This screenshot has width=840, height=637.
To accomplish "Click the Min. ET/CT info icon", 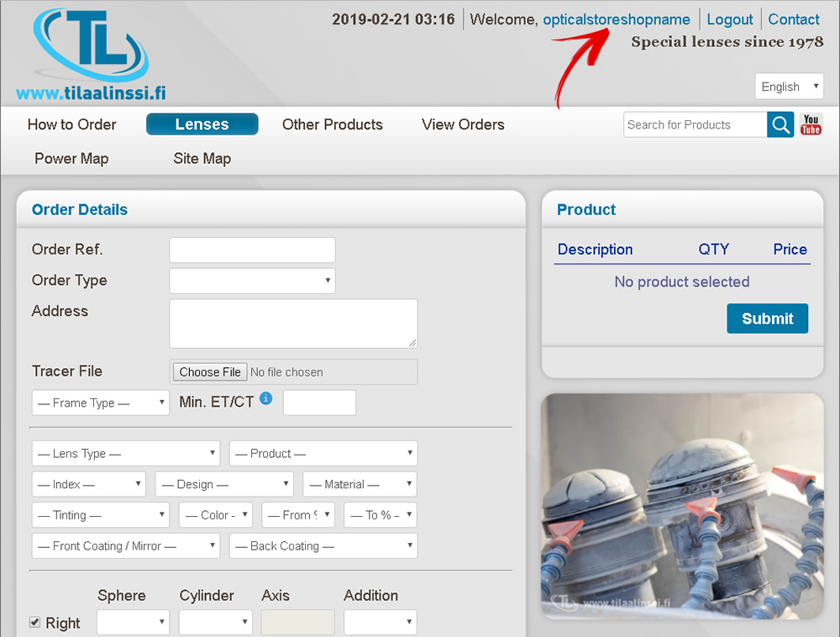I will (265, 398).
